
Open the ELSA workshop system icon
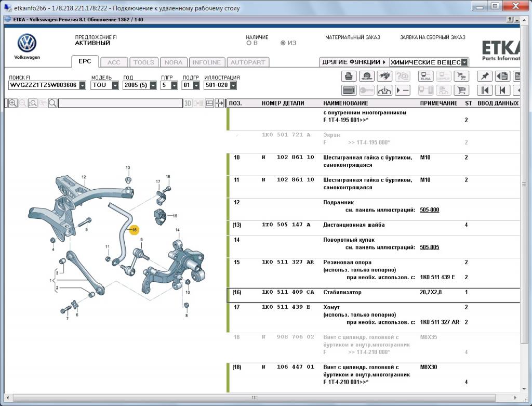pyautogui.click(x=425, y=76)
